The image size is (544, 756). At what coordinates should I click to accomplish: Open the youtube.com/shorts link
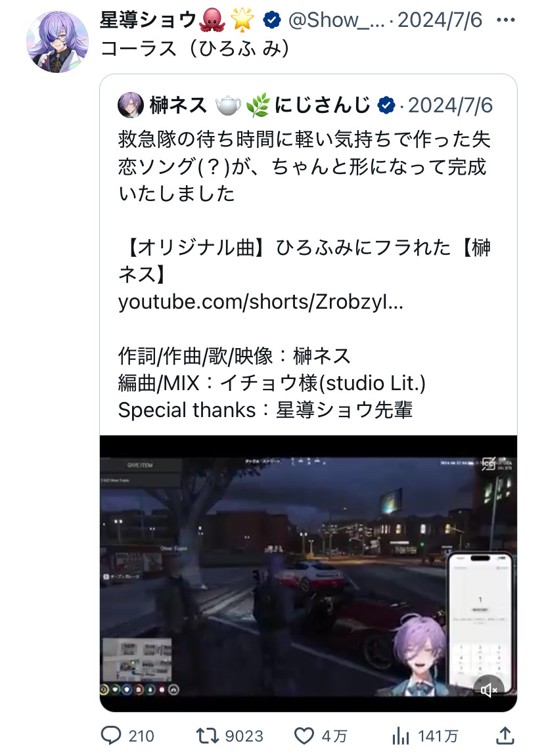(x=260, y=302)
